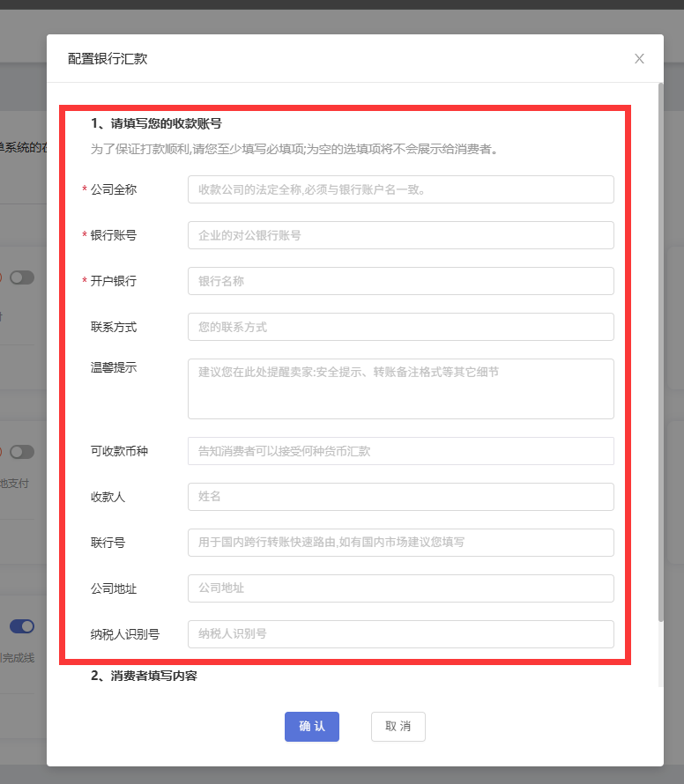The height and width of the screenshot is (784, 684).
Task: Select the 联行号 input field
Action: 401,543
